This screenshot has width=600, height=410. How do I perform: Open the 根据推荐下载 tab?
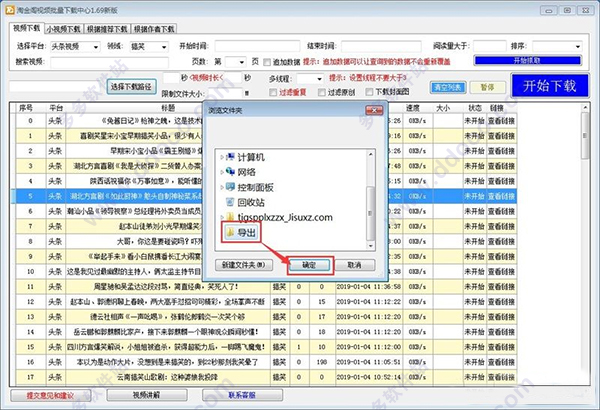[107, 29]
